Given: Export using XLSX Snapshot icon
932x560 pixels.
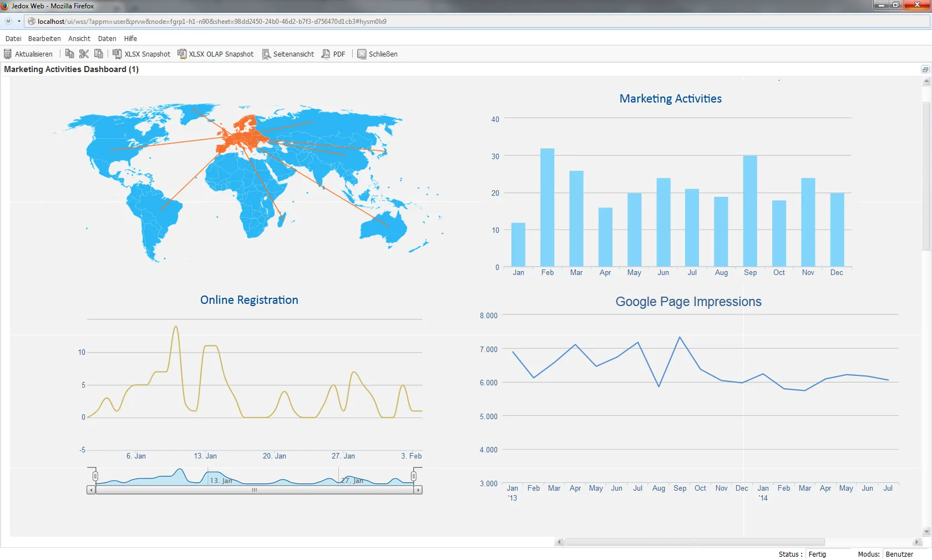Looking at the screenshot, I should pyautogui.click(x=117, y=54).
